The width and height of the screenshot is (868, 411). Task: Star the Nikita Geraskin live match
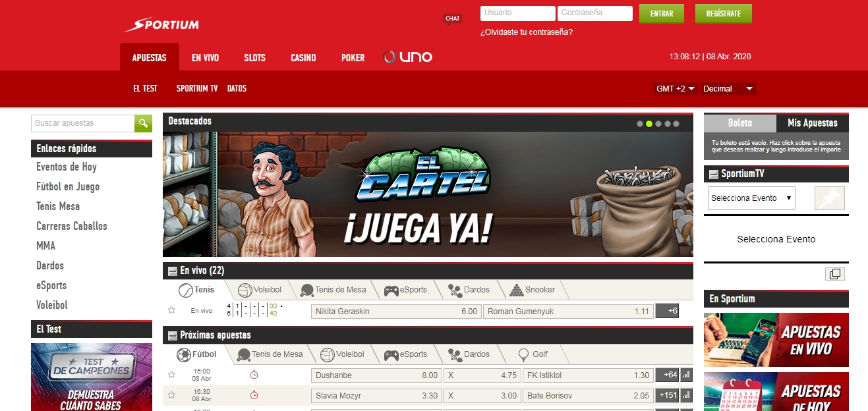(171, 310)
